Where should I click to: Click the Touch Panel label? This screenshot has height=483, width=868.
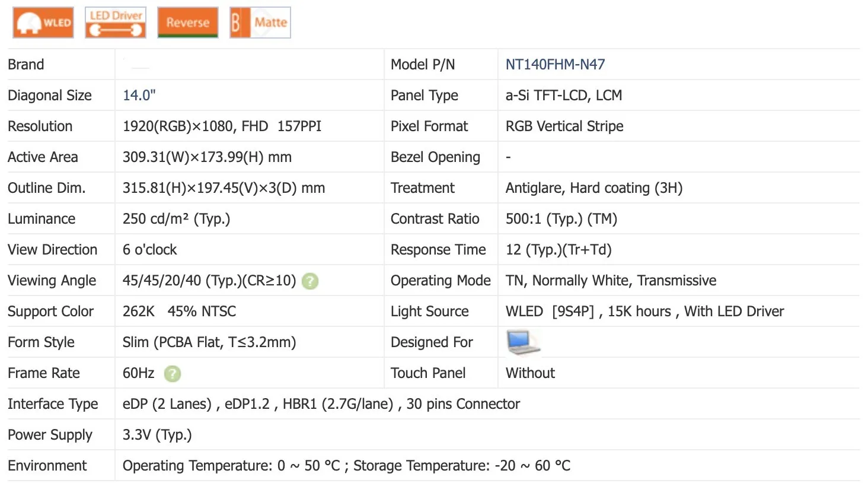click(428, 373)
